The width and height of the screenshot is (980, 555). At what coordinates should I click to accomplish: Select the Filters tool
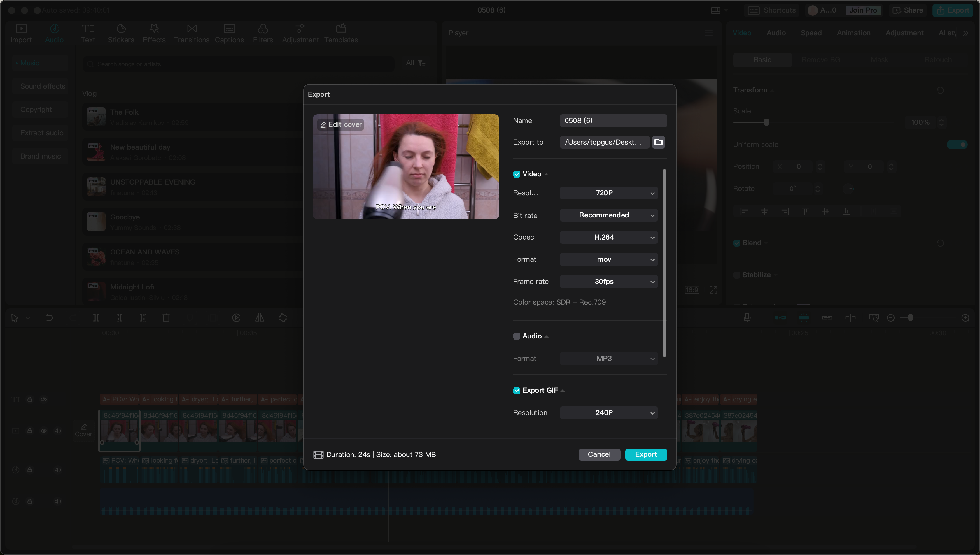click(x=263, y=32)
